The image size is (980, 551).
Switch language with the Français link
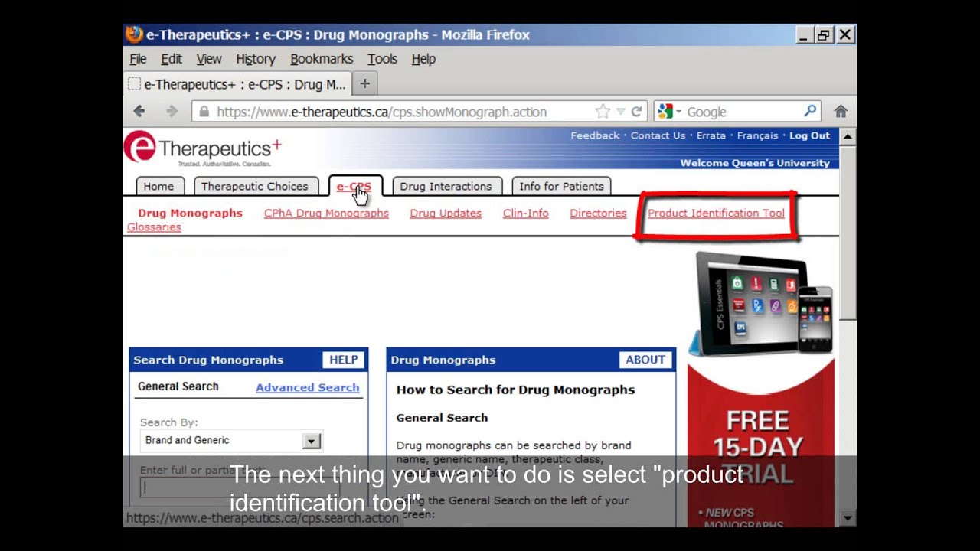(x=757, y=135)
